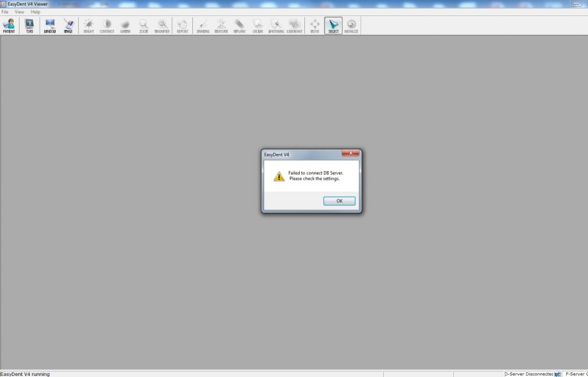Open the View menu
The height and width of the screenshot is (377, 588).
coord(20,12)
